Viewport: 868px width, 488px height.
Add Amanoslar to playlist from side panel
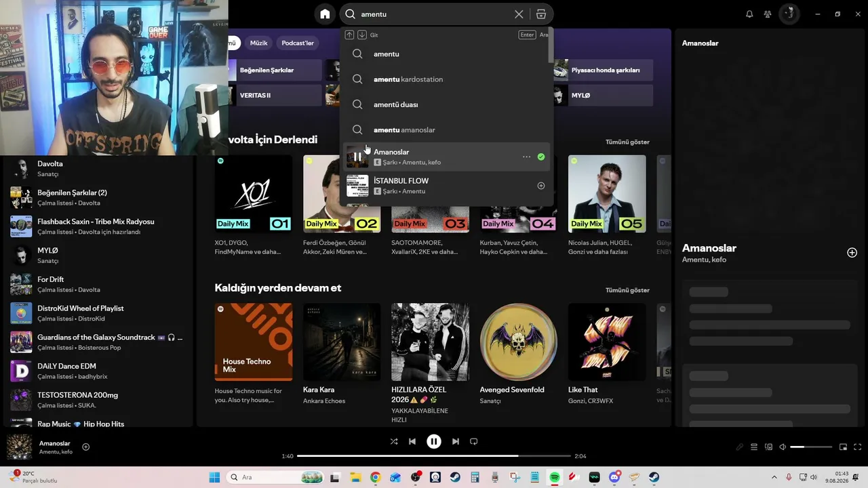[x=852, y=253]
